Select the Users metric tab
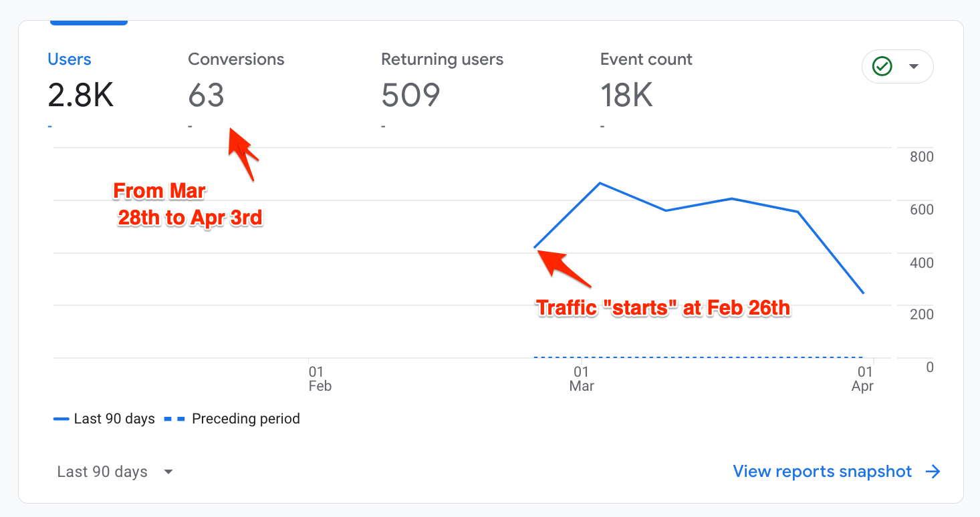 (70, 59)
